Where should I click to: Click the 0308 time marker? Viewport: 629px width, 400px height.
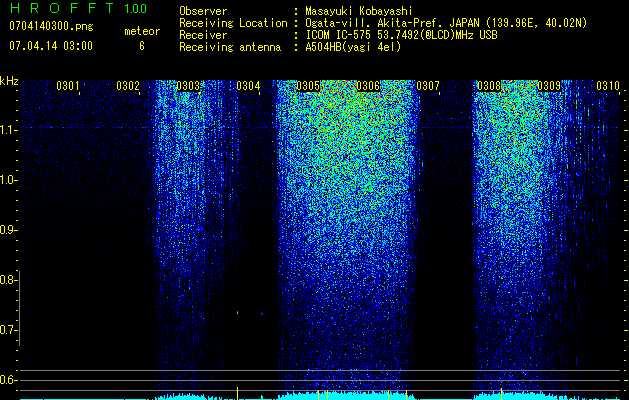click(x=488, y=86)
